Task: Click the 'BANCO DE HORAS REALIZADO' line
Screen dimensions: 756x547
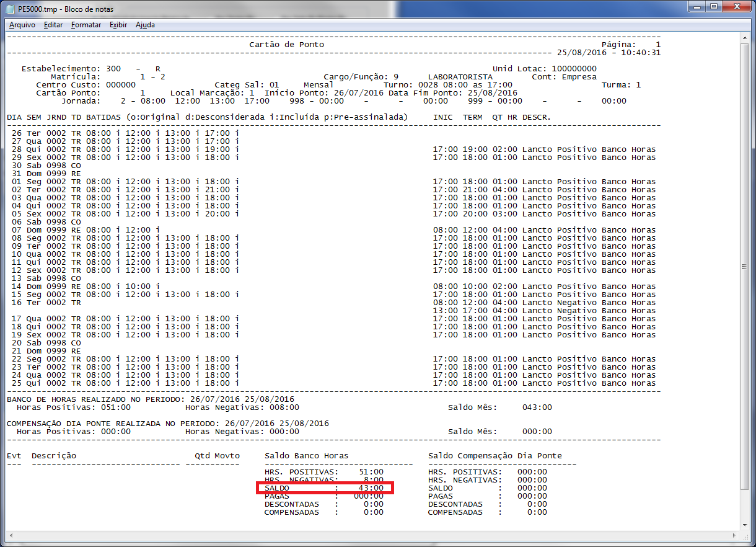Action: 151,399
